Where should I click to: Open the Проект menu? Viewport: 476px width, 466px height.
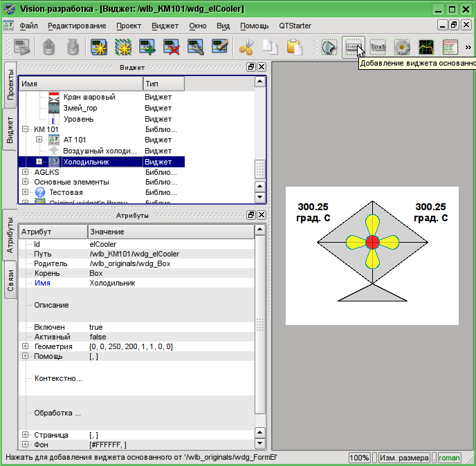point(129,26)
